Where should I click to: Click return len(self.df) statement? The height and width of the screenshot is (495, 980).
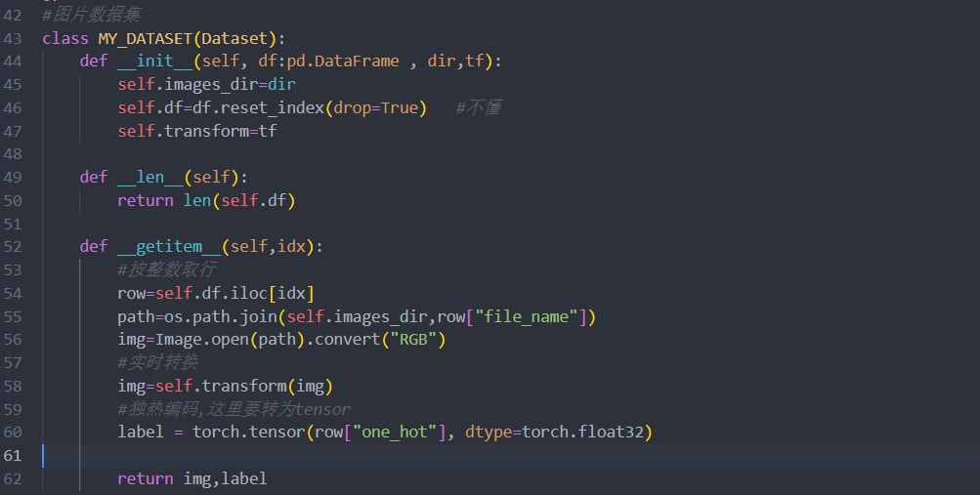206,200
